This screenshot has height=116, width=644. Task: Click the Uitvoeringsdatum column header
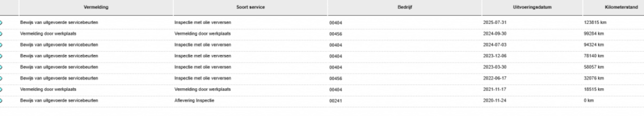point(532,7)
